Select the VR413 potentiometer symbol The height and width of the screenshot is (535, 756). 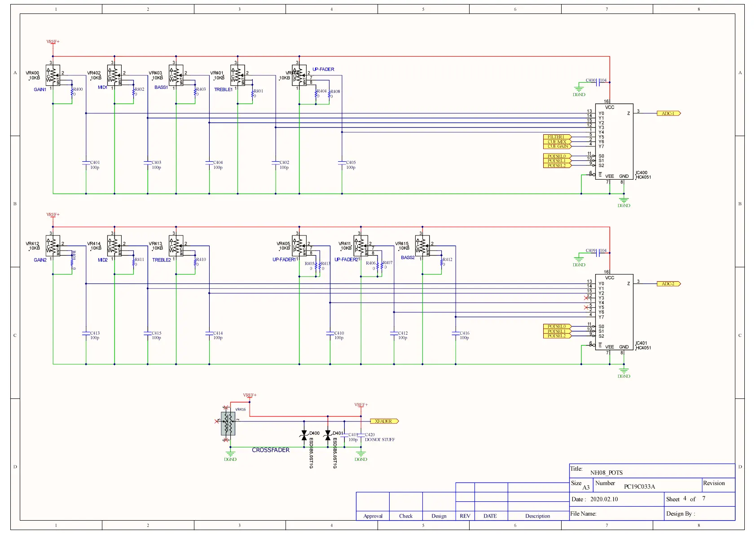(x=176, y=246)
